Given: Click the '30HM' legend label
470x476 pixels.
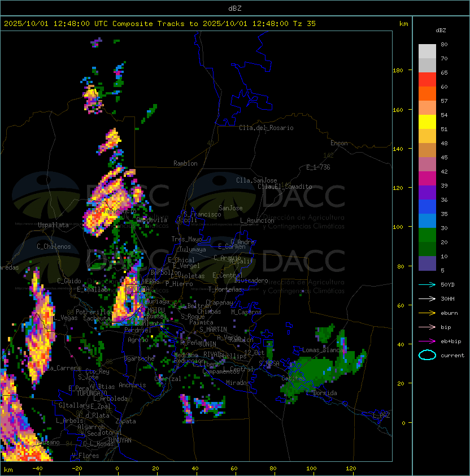Looking at the screenshot, I should coord(447,298).
